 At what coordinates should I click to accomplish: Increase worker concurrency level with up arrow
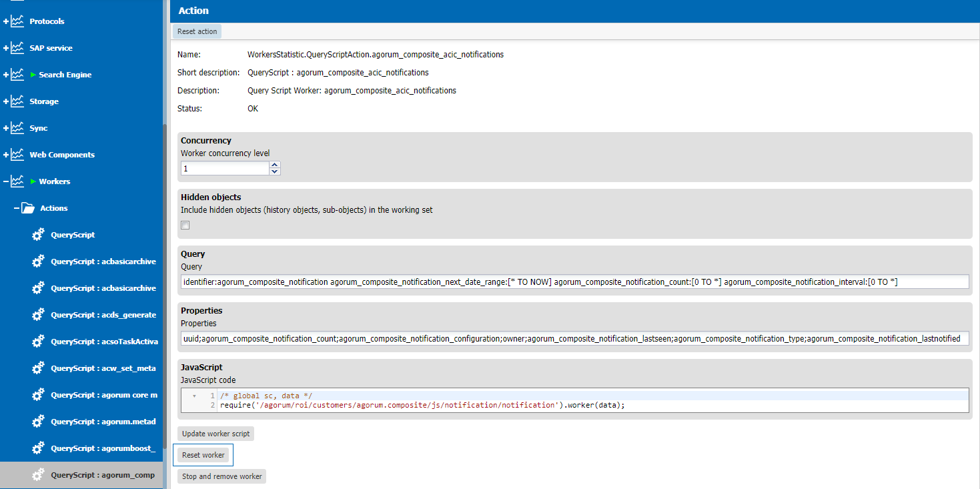(x=275, y=165)
